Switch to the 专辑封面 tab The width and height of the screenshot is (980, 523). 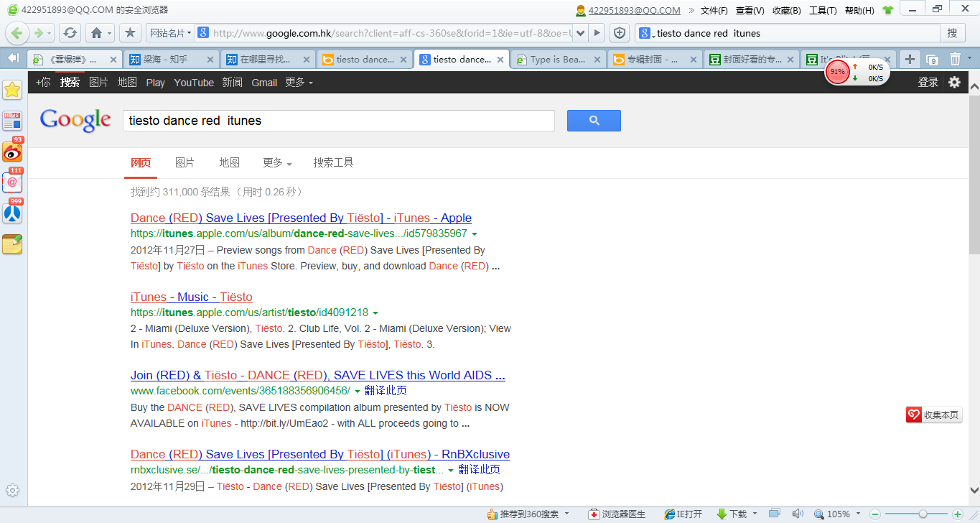tap(654, 60)
